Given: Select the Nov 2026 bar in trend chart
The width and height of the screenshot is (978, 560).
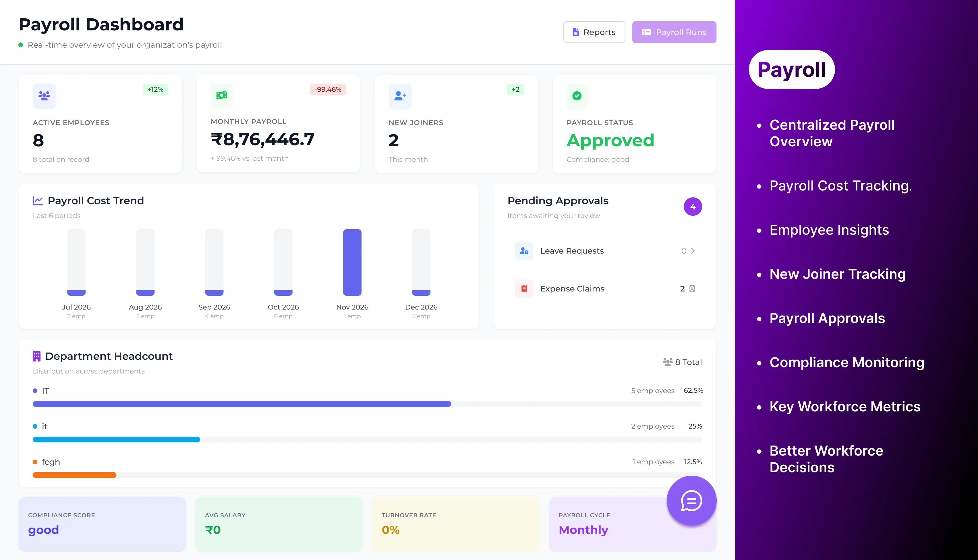Looking at the screenshot, I should (352, 262).
